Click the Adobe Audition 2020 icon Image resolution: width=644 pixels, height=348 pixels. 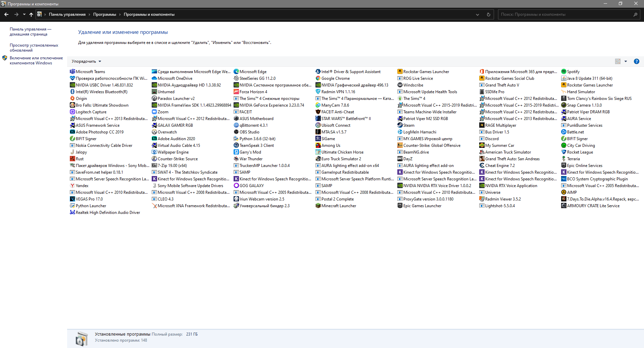pyautogui.click(x=154, y=138)
